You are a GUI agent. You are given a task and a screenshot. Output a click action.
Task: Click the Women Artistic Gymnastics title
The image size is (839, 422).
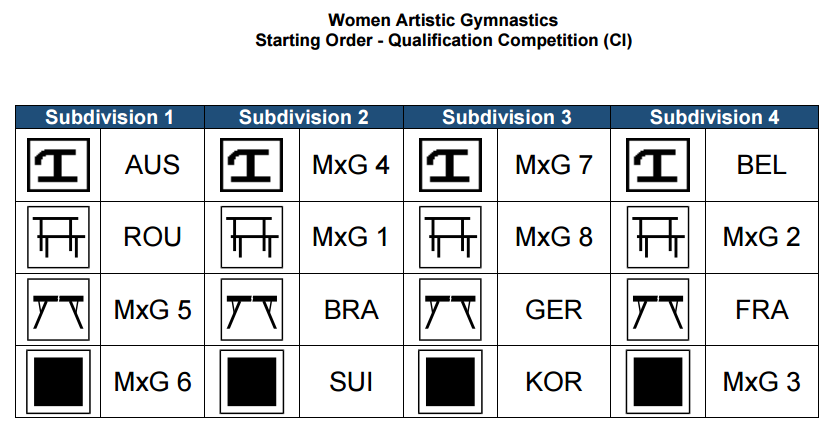[x=443, y=20]
